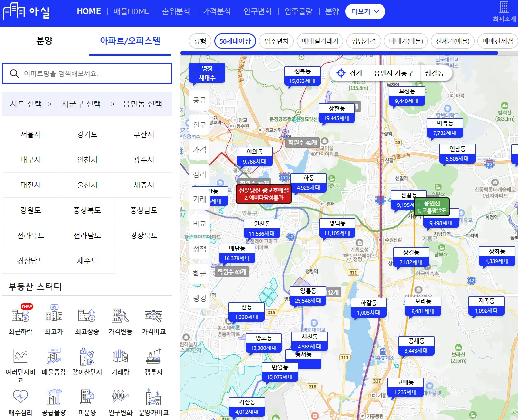The height and width of the screenshot is (420, 518).
Task: Switch to the 분양 tab in sidebar
Action: (x=44, y=41)
